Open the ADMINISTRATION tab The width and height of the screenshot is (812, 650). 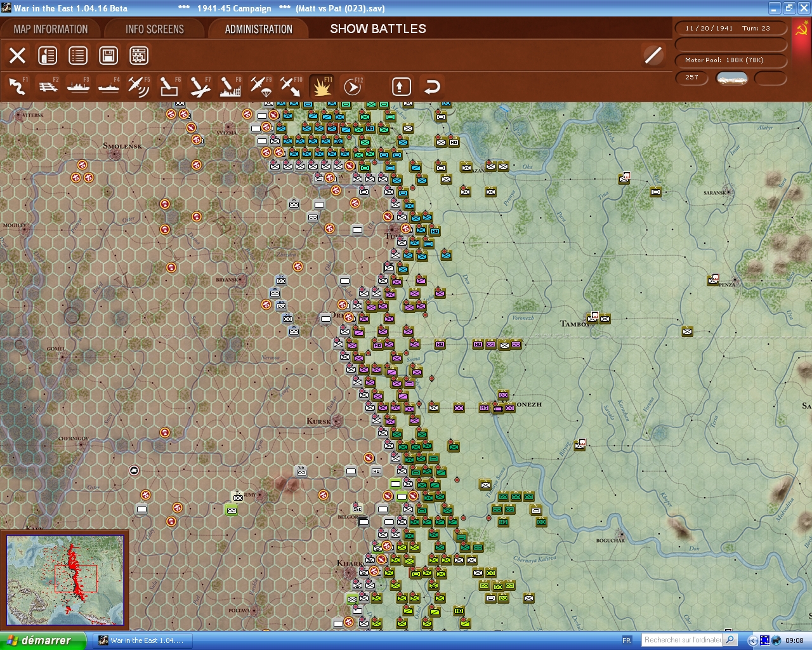[x=259, y=29]
